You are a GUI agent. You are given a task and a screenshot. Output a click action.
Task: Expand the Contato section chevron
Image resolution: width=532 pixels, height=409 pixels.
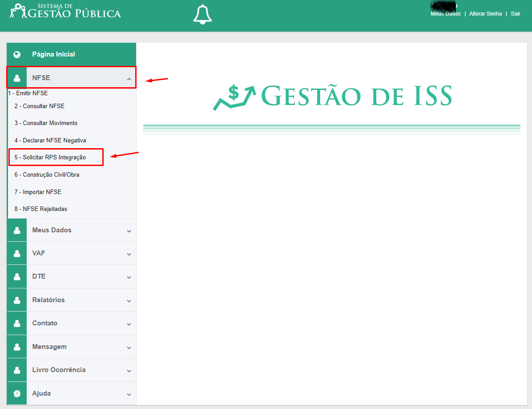pyautogui.click(x=129, y=324)
